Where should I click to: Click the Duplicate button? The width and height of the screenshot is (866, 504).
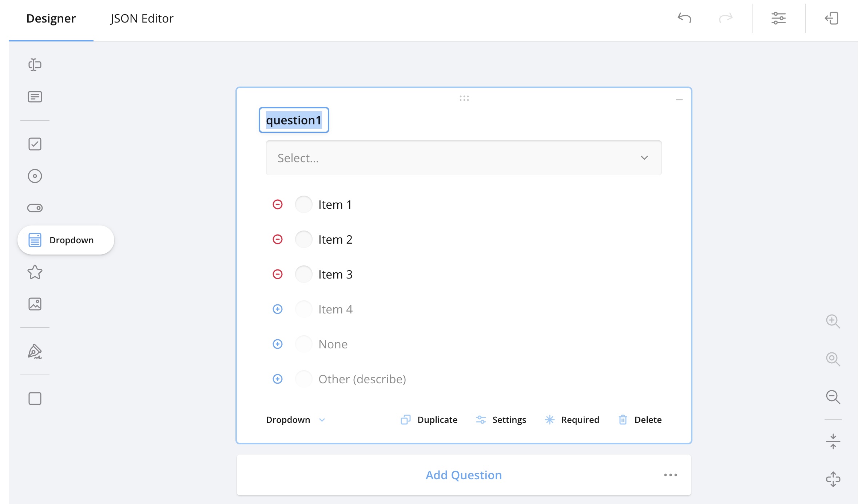pos(429,420)
